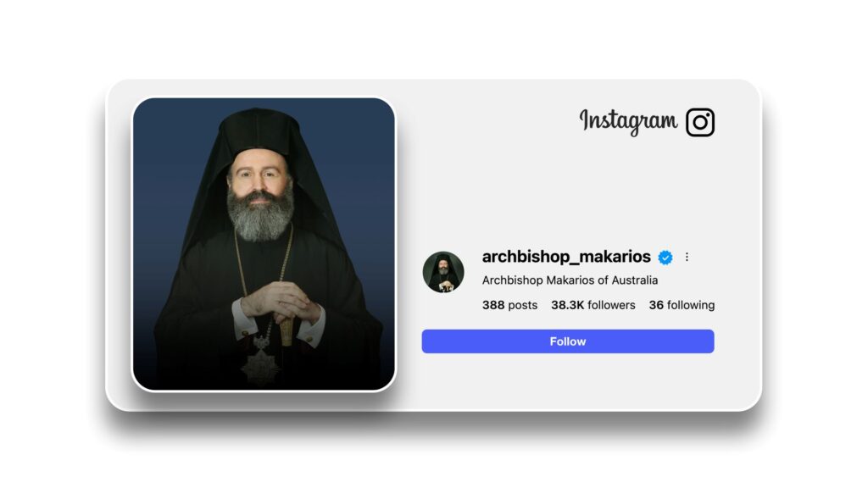Click the word Australia in profile name

point(635,280)
